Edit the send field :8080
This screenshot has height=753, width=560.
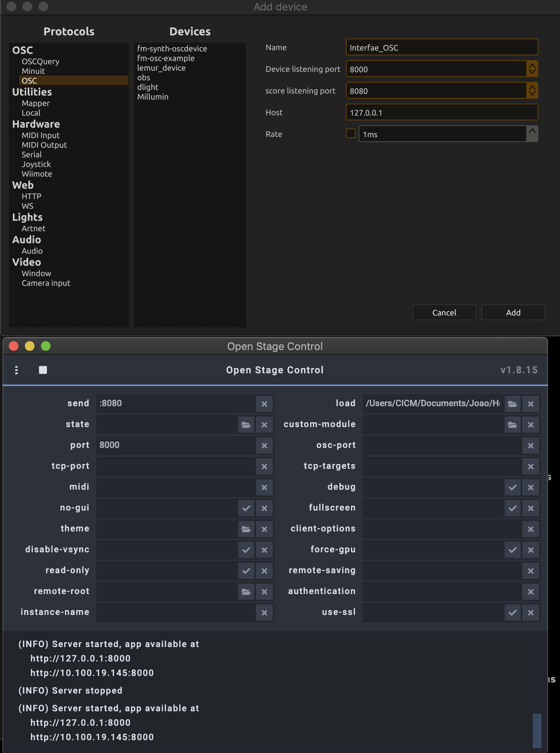click(176, 403)
